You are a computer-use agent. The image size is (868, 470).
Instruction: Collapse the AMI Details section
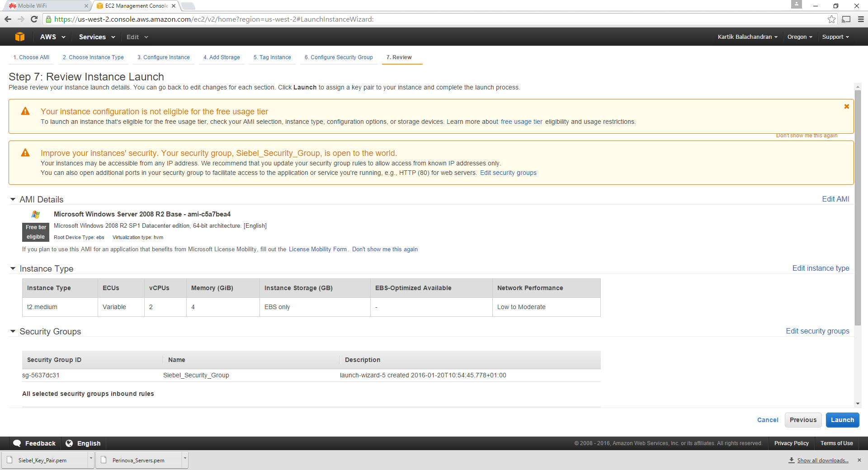pos(13,199)
